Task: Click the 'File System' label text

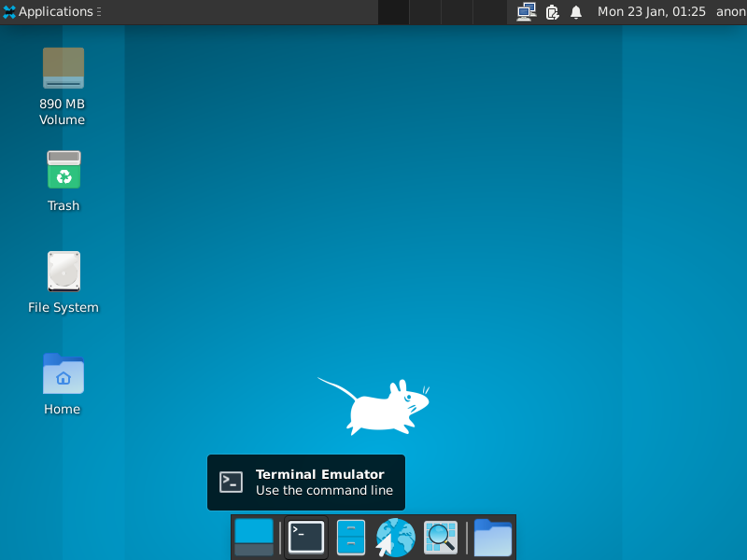Action: tap(63, 308)
